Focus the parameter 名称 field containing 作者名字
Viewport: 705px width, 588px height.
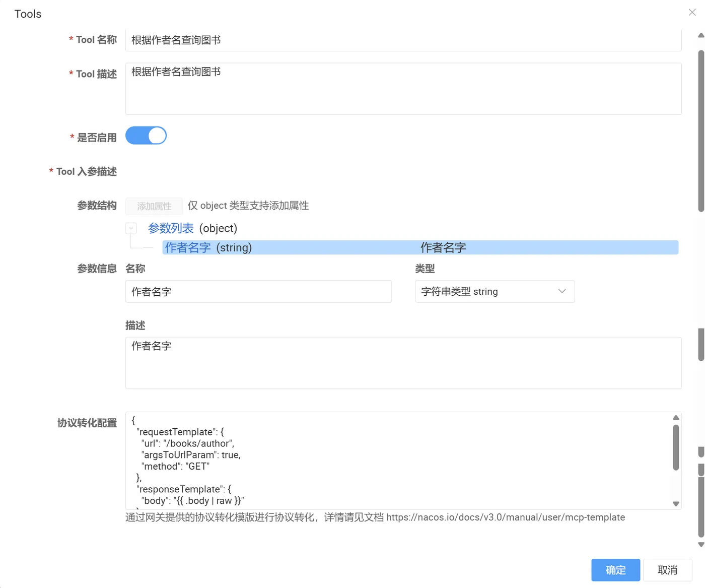coord(258,291)
